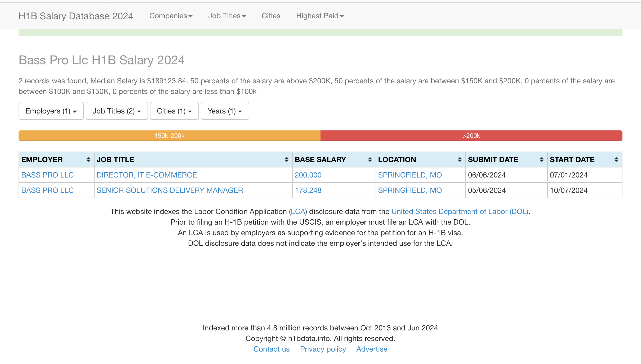
Task: Open the Contact us footer link
Action: (271, 349)
